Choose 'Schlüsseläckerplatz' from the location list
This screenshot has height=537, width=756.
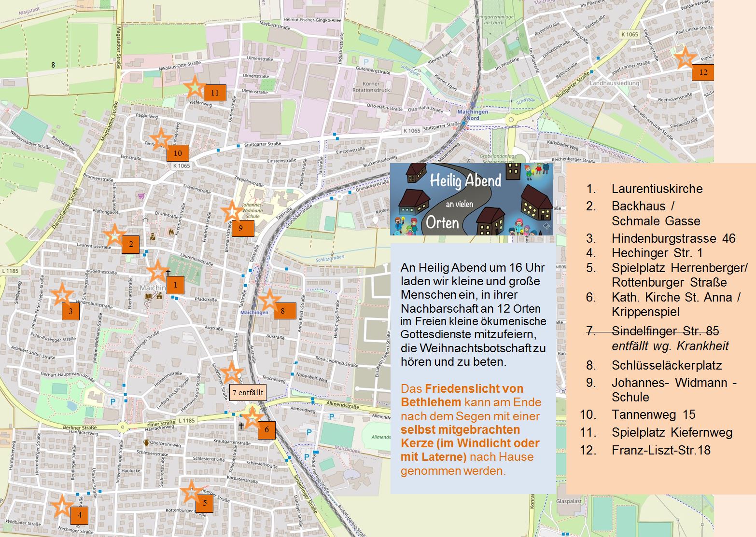(666, 365)
